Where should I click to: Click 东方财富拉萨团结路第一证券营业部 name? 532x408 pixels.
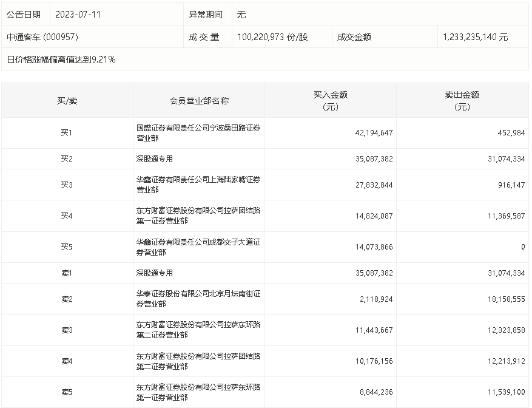[x=198, y=216]
